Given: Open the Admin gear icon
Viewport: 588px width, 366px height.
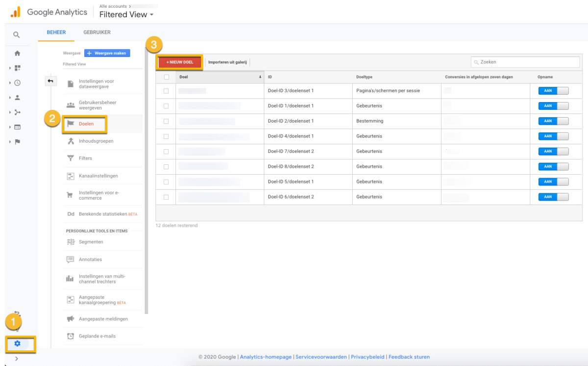Looking at the screenshot, I should (x=18, y=343).
